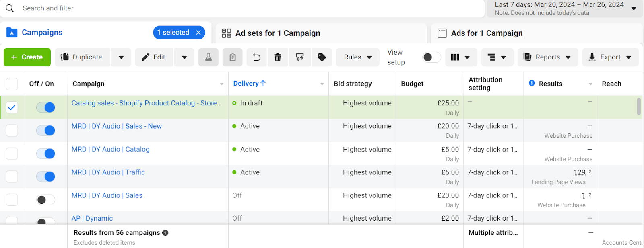The image size is (644, 248).
Task: Enable the View setup toggle
Action: coord(431,57)
